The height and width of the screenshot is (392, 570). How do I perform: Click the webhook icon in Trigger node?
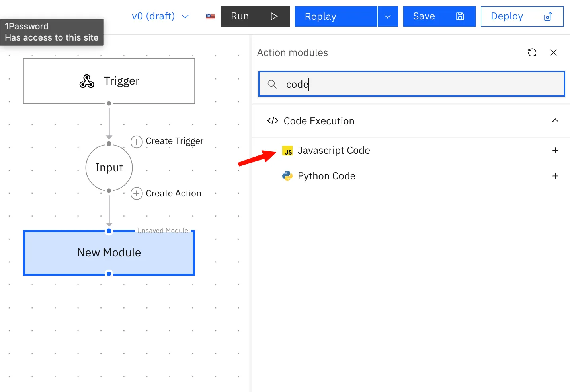tap(87, 81)
